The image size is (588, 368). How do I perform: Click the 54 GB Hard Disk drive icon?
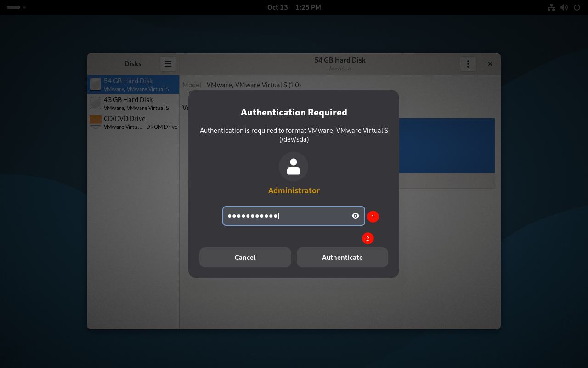click(x=96, y=84)
